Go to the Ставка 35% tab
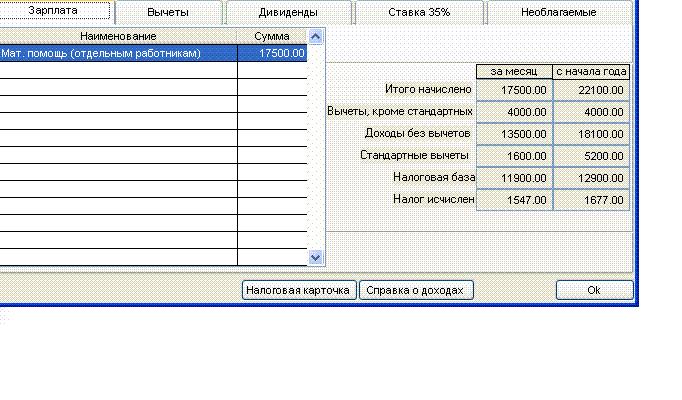The image size is (682, 400). (419, 13)
